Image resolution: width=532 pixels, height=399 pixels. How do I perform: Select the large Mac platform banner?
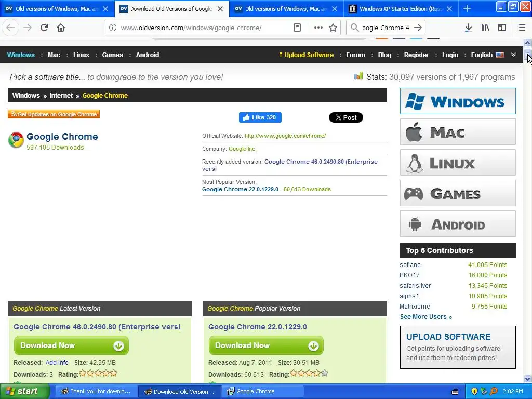[x=458, y=131]
